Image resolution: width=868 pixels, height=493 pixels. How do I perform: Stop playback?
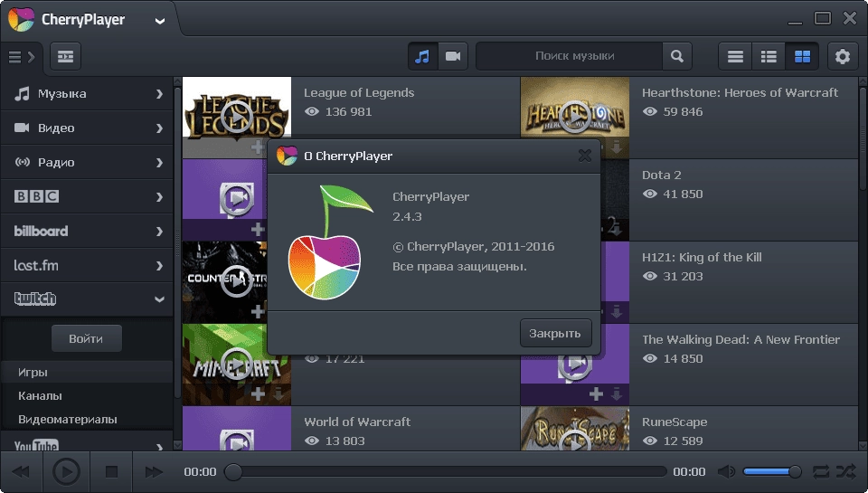111,472
